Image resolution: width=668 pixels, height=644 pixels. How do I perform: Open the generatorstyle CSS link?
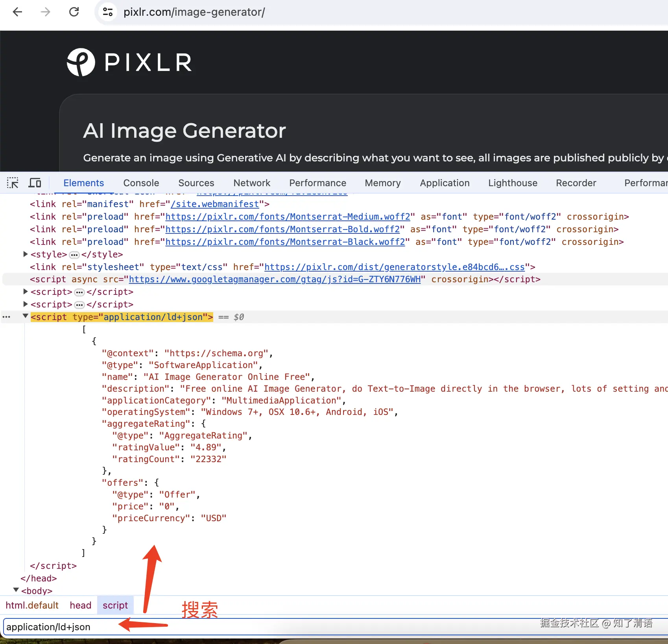coord(395,267)
